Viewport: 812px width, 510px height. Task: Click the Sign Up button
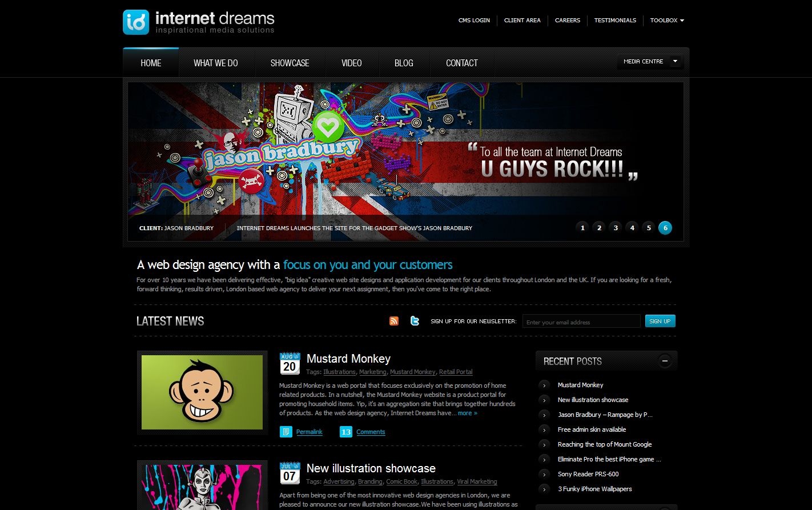(660, 321)
